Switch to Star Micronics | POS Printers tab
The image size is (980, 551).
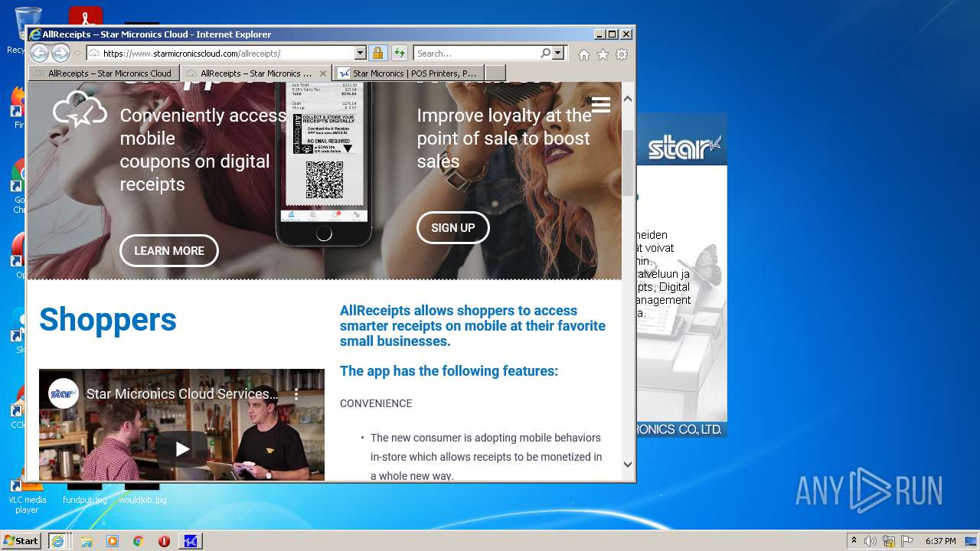click(409, 73)
